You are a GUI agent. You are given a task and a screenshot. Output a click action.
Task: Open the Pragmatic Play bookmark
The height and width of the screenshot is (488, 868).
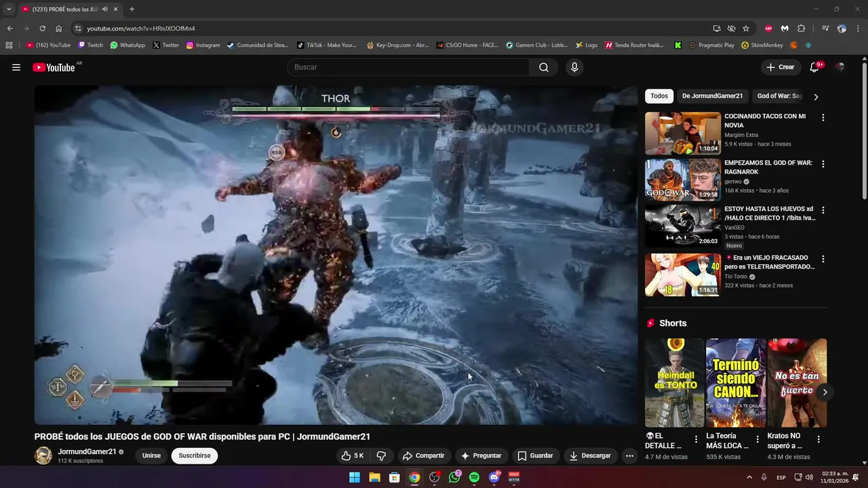pos(711,45)
